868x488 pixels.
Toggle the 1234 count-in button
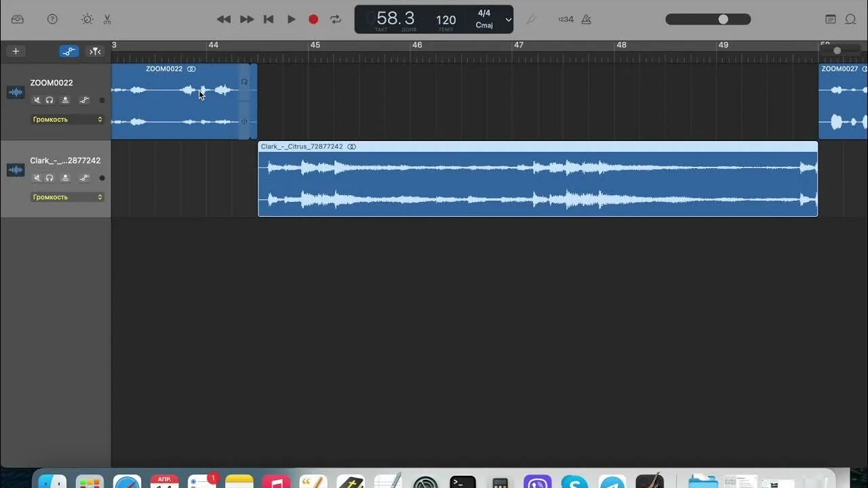point(566,19)
